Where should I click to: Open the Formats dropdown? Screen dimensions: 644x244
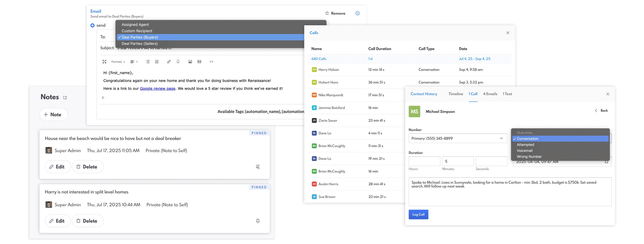tap(118, 62)
